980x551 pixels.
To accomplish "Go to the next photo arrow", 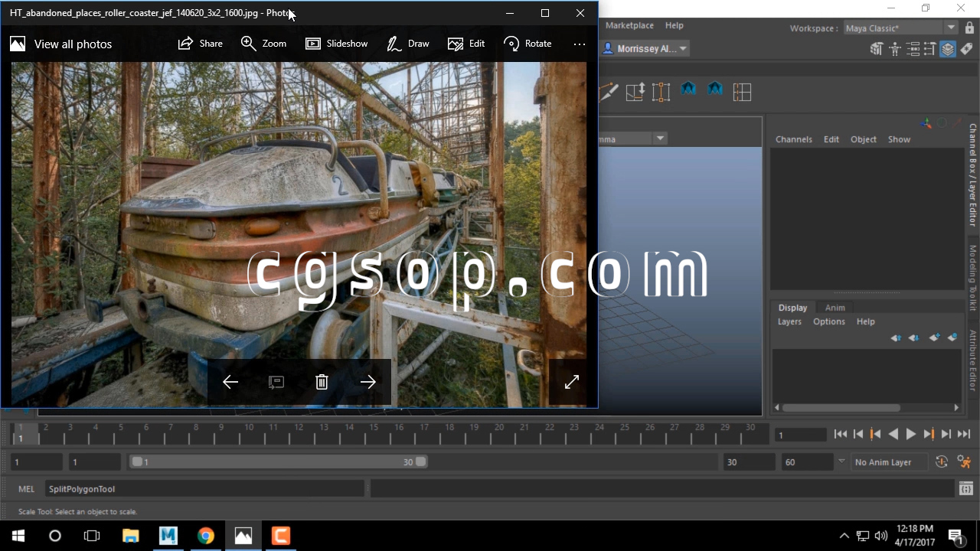I will point(368,382).
